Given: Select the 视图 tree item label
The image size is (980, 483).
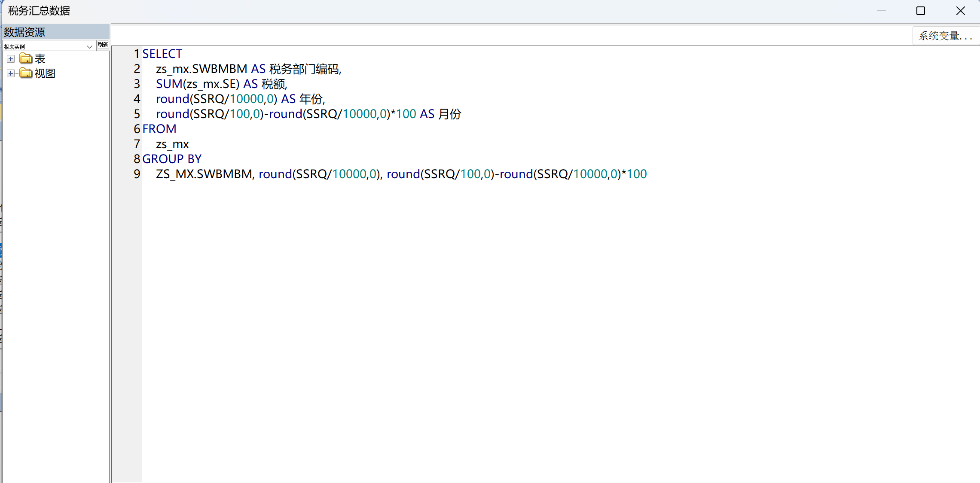Looking at the screenshot, I should click(45, 73).
